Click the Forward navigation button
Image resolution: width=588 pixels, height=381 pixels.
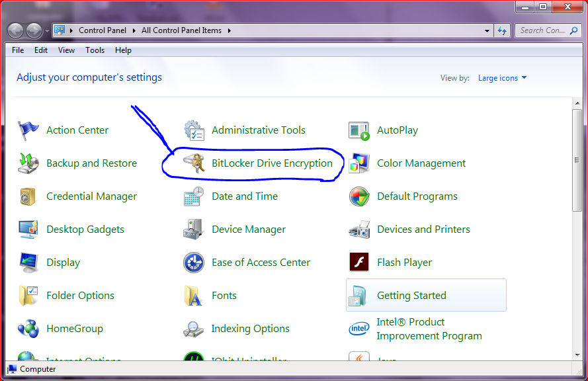pyautogui.click(x=34, y=30)
